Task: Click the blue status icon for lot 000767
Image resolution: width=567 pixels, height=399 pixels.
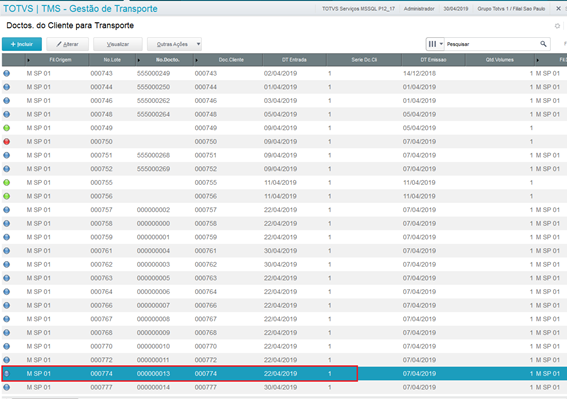Action: [7, 319]
